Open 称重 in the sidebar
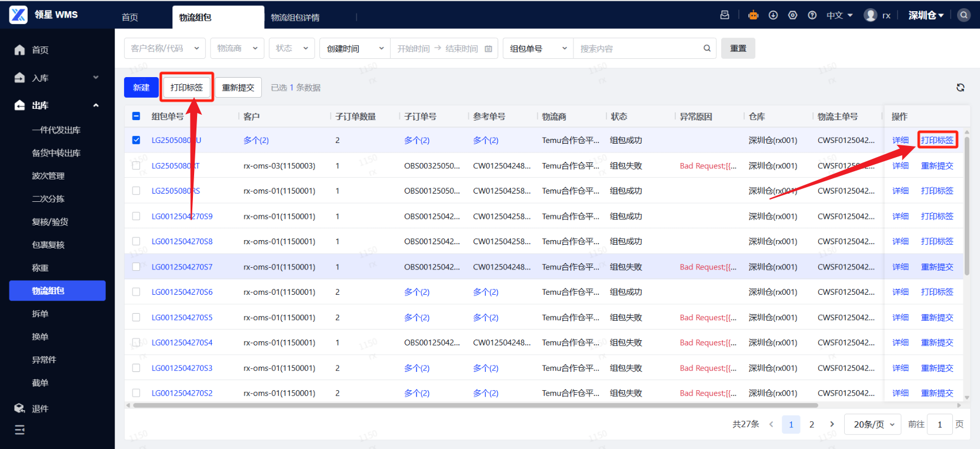The height and width of the screenshot is (449, 980). (40, 268)
